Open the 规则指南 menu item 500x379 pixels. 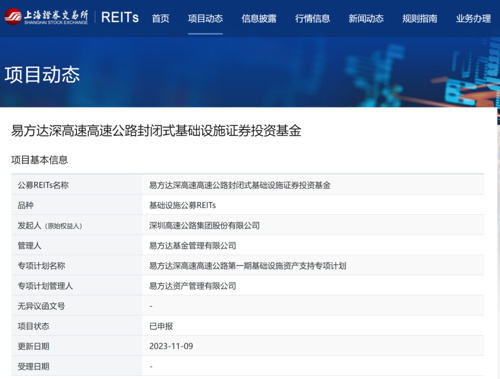[420, 19]
